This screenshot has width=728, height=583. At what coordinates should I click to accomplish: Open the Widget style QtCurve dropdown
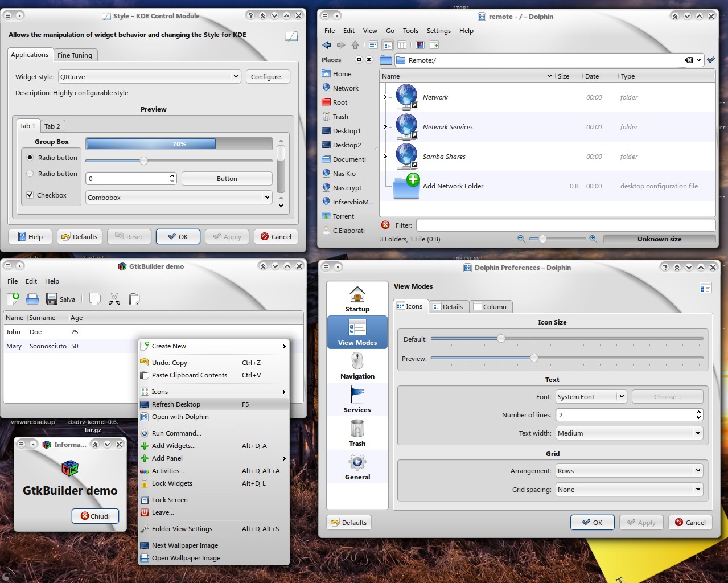150,77
